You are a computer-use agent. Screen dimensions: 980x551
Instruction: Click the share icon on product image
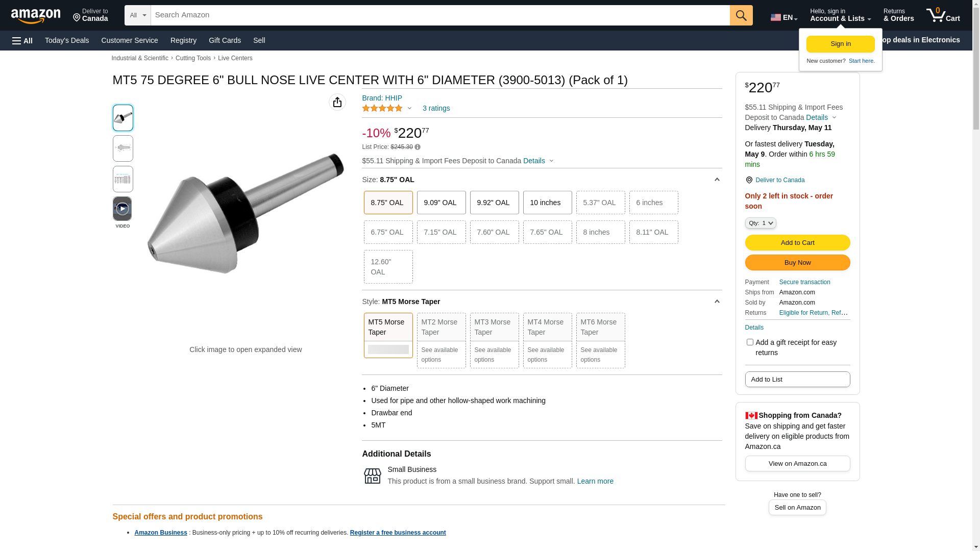point(337,102)
